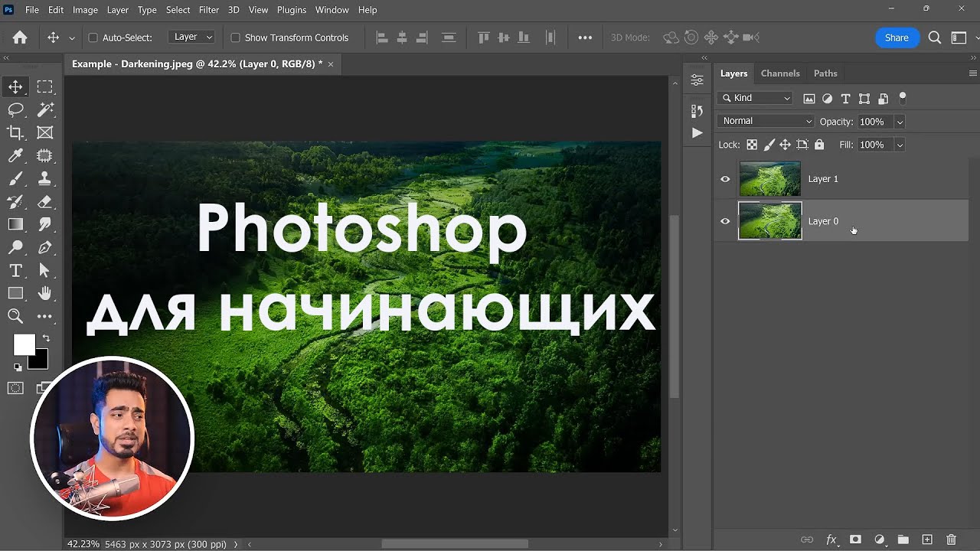
Task: Click the link layers icon
Action: click(x=807, y=540)
